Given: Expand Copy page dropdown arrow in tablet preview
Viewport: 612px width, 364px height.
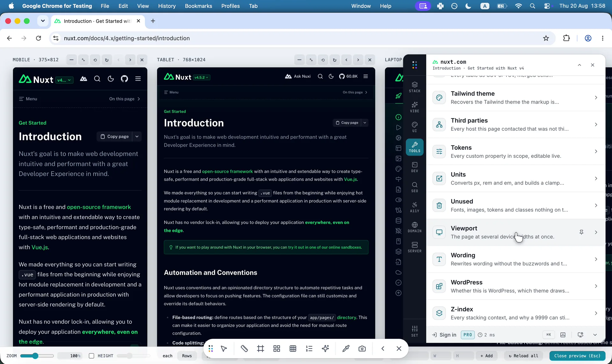Looking at the screenshot, I should (365, 123).
